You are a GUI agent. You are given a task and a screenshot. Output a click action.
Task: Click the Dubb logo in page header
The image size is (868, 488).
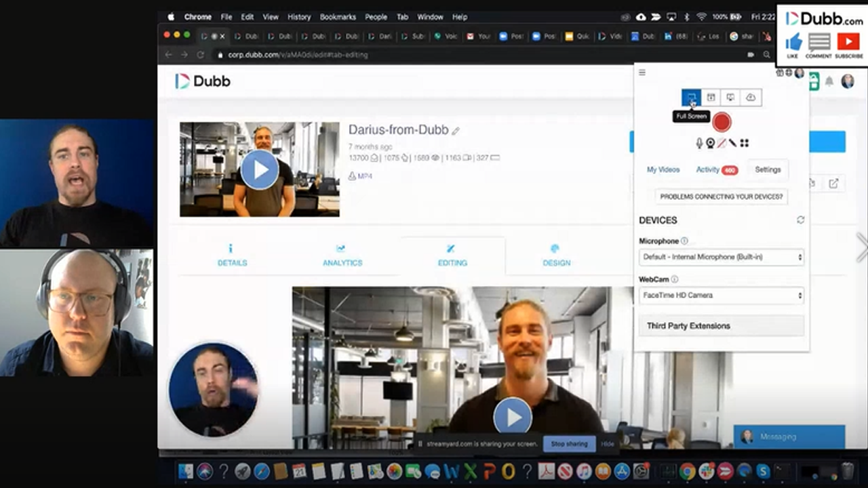[x=203, y=81]
